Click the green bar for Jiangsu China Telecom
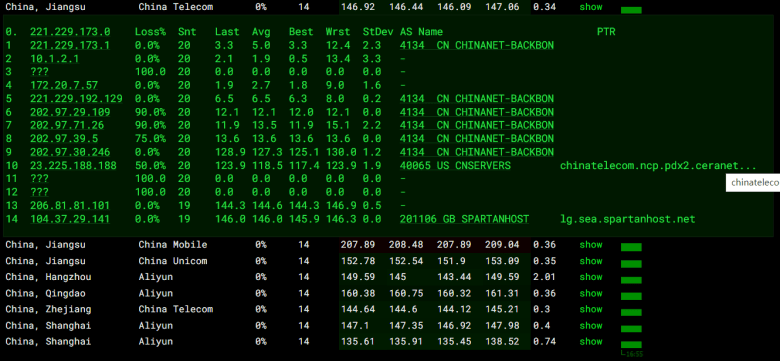The image size is (780, 361). 631,10
